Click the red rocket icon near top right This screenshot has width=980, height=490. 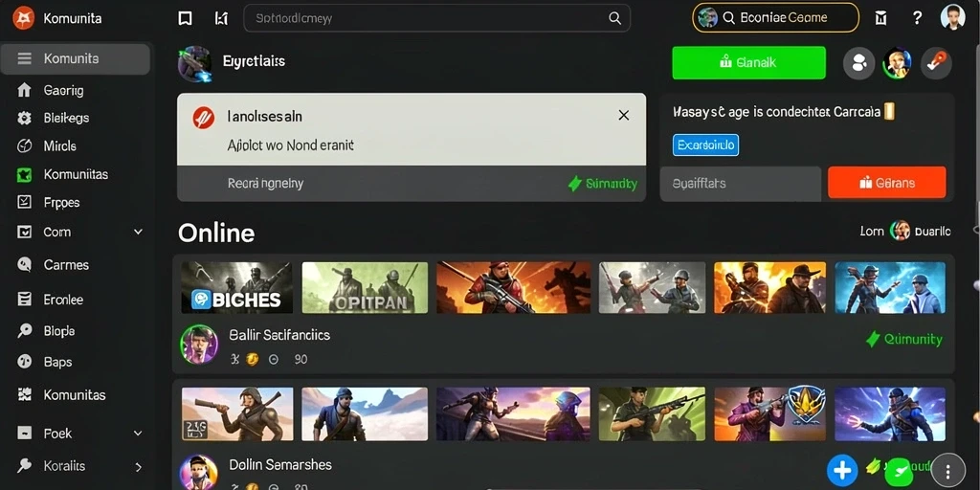pyautogui.click(x=936, y=62)
